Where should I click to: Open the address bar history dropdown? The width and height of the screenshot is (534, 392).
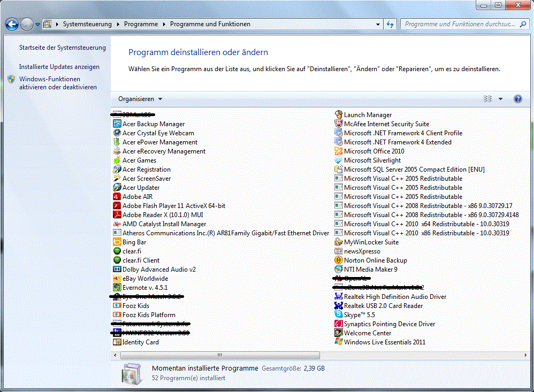point(378,24)
